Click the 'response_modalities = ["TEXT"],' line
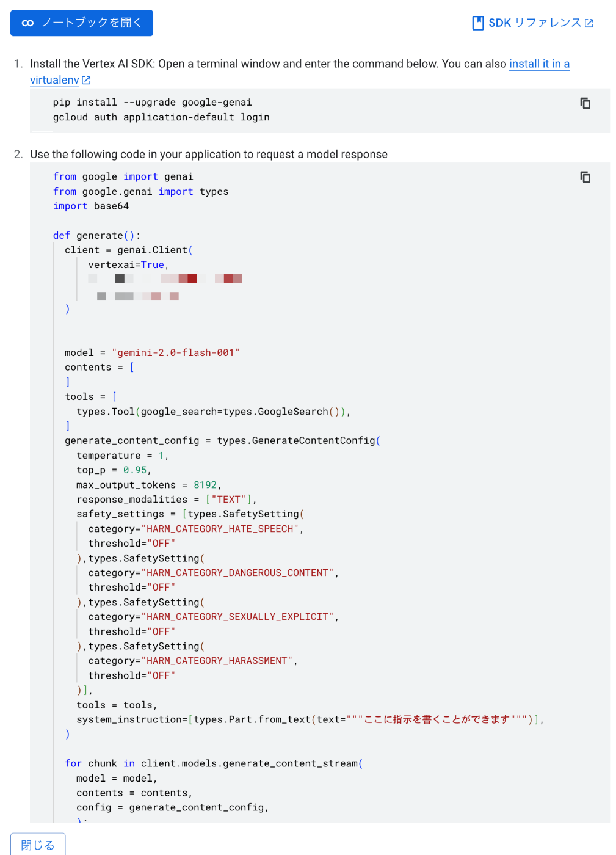 click(167, 500)
